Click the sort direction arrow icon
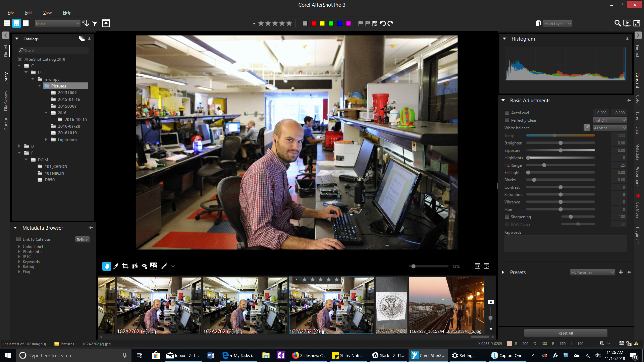Image resolution: width=644 pixels, height=362 pixels. 86,23
